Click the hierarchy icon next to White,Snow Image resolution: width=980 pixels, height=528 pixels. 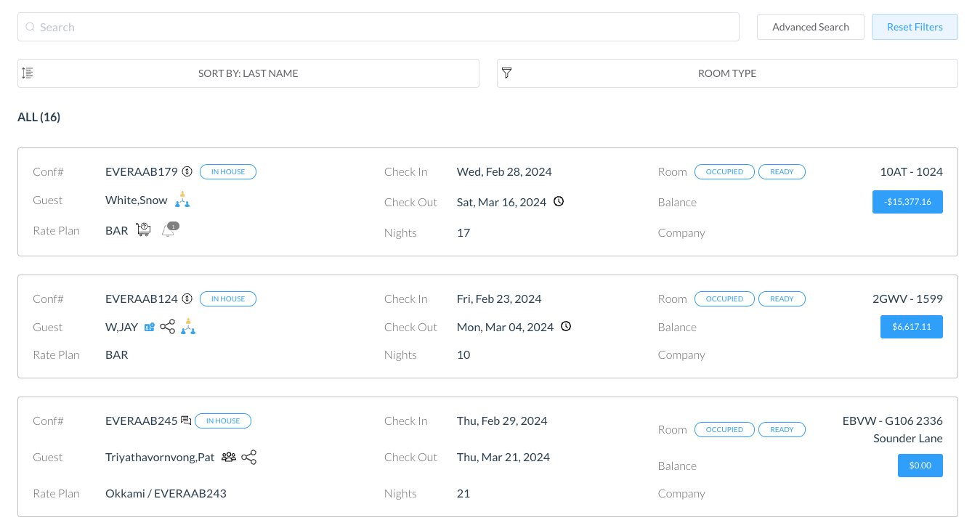tap(182, 200)
